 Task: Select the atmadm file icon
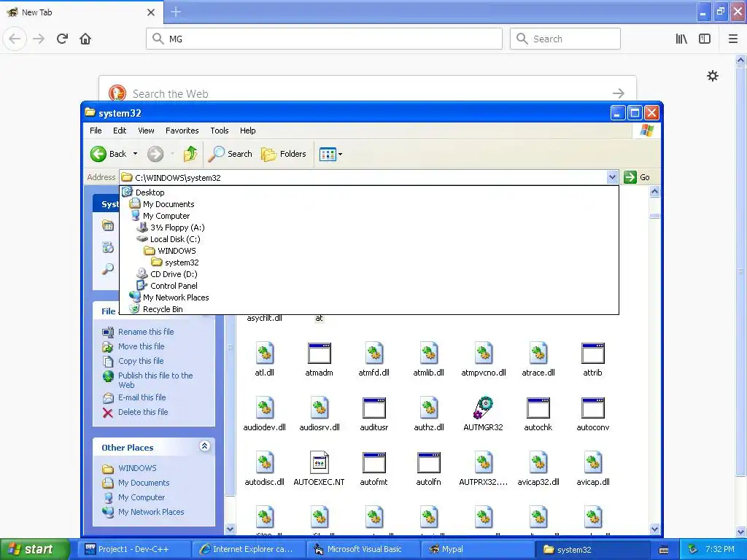[x=320, y=354]
